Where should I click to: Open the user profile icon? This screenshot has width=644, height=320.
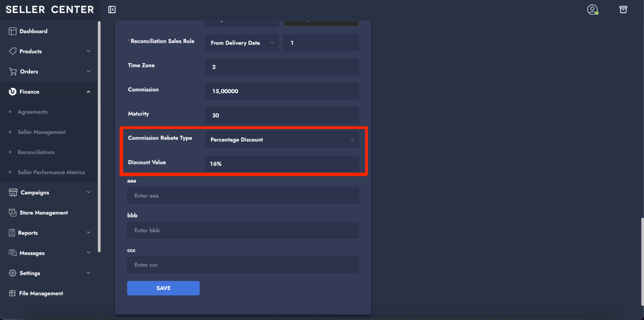pyautogui.click(x=592, y=10)
